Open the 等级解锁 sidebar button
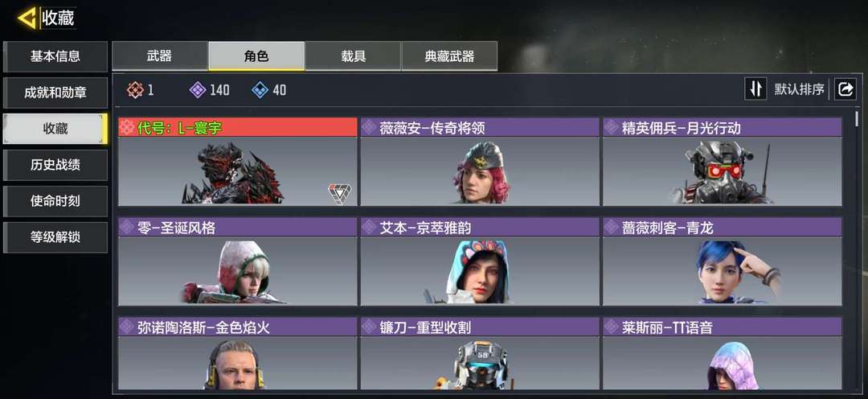 55,237
